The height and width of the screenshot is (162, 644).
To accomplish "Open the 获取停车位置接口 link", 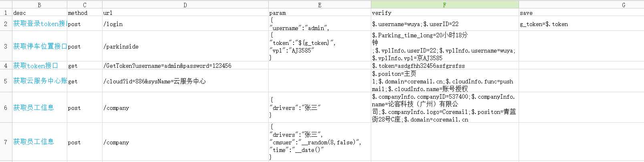I will point(40,47).
